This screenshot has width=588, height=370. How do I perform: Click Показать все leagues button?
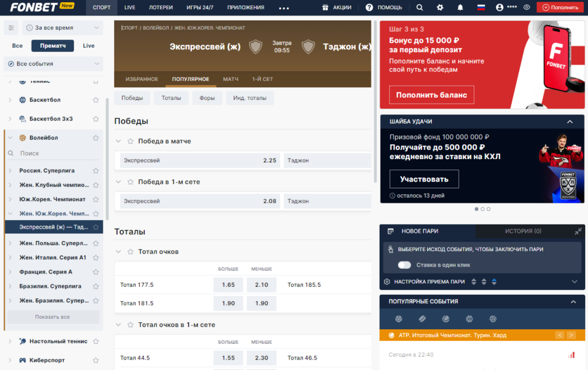click(x=52, y=317)
